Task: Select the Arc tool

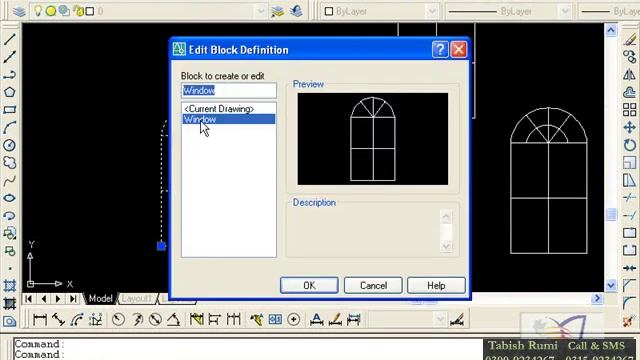Action: point(9,127)
